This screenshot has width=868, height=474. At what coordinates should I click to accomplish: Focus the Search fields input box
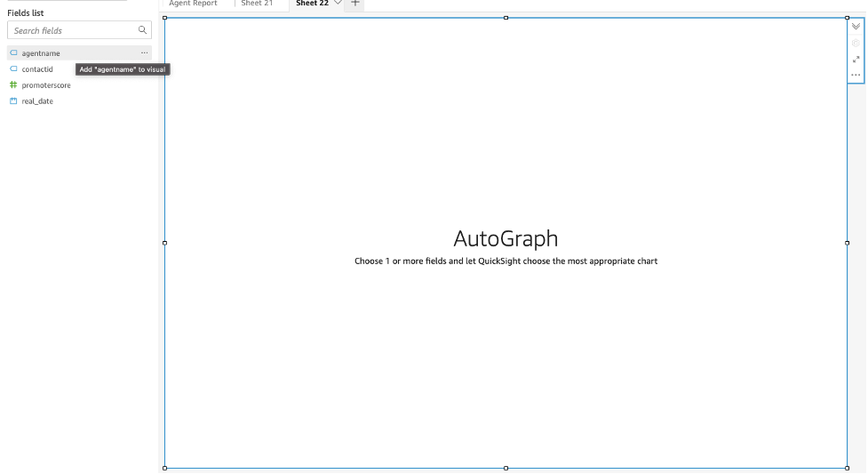(79, 30)
